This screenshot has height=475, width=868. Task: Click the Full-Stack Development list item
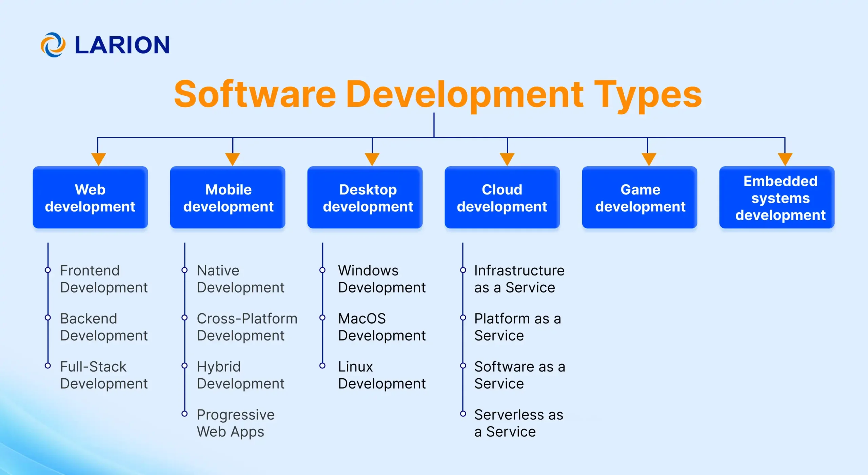point(104,375)
